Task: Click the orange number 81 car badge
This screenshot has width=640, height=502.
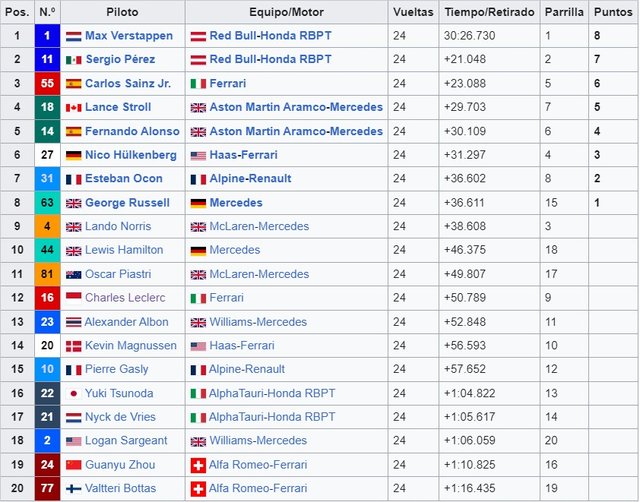Action: coord(47,274)
